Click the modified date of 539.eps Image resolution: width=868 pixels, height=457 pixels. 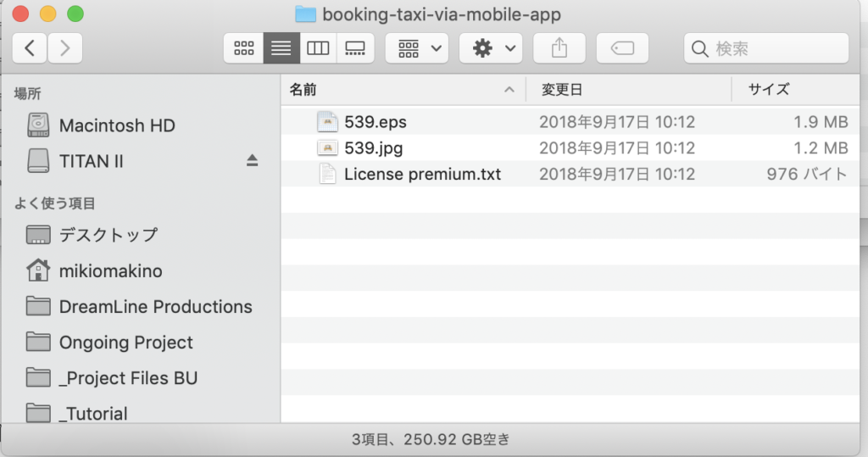coord(617,122)
